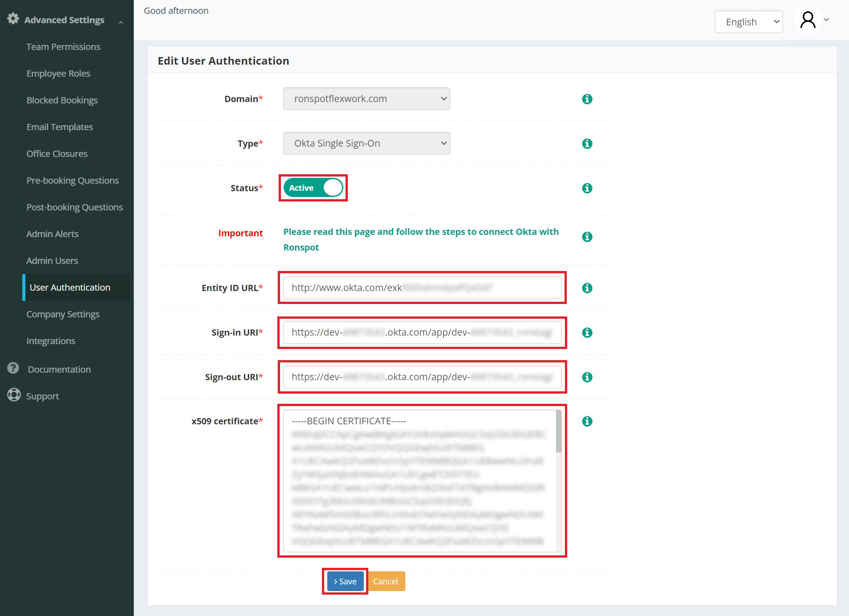Click info icon beside Entity ID URL

click(x=587, y=288)
